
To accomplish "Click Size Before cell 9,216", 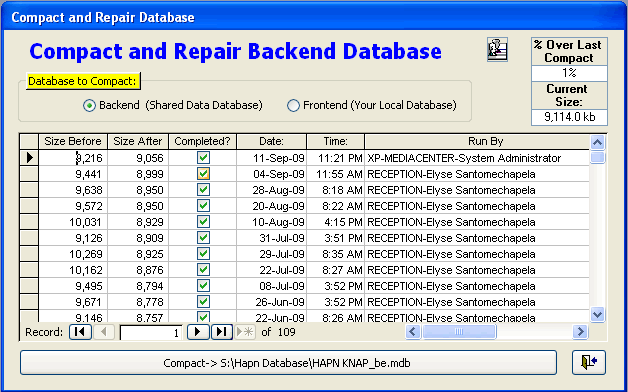I will click(x=73, y=158).
